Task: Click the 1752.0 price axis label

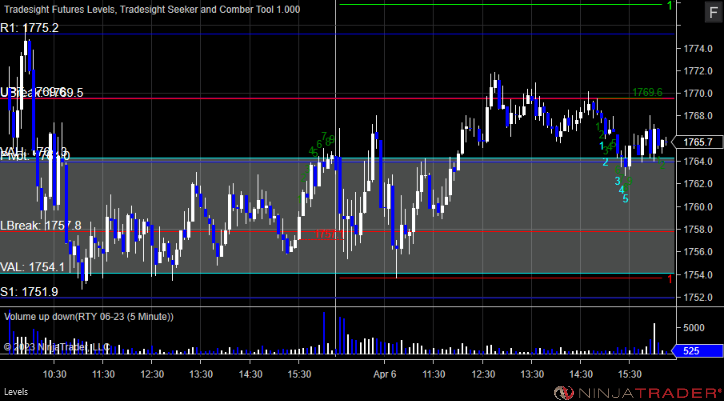Action: click(x=698, y=297)
